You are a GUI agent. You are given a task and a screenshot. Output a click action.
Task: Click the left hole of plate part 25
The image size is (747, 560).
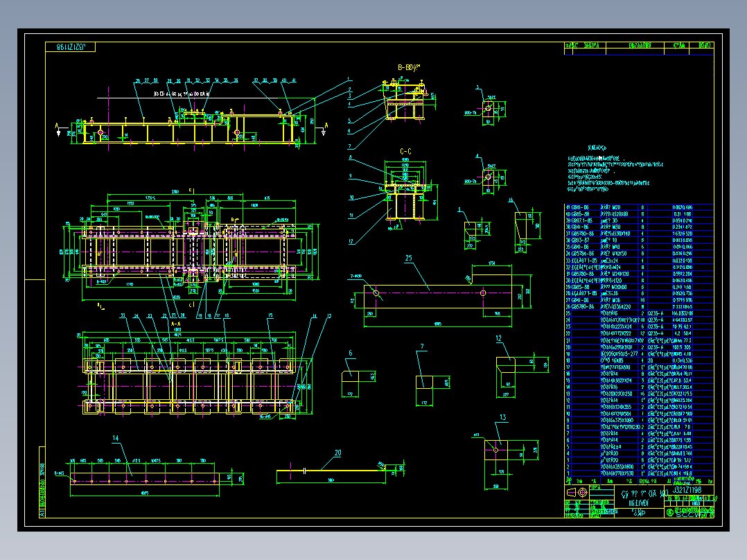[x=376, y=293]
